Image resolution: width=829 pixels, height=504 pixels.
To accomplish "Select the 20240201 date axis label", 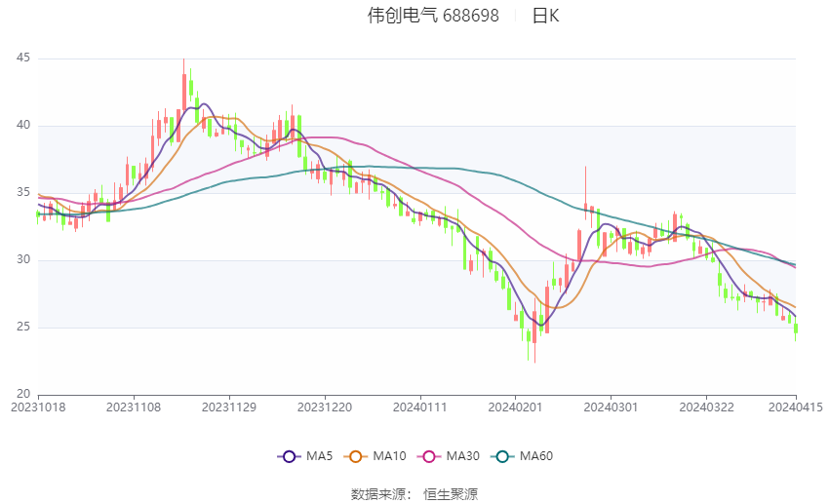I will 515,407.
